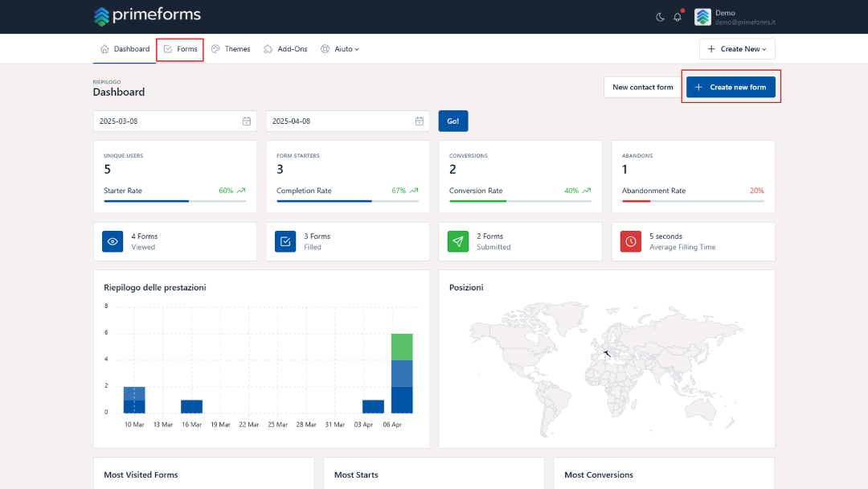The height and width of the screenshot is (489, 868).
Task: Click the Conversion Rate progress bar
Action: 520,201
